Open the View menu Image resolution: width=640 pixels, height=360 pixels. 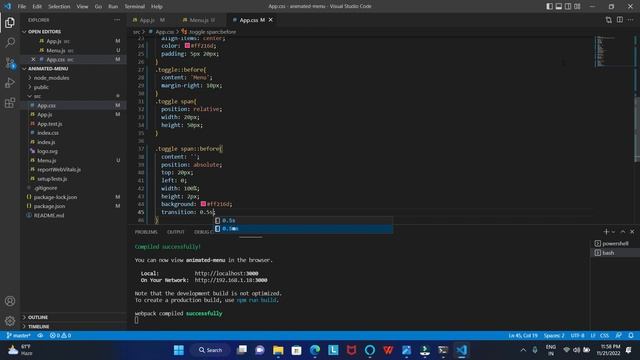(x=82, y=7)
